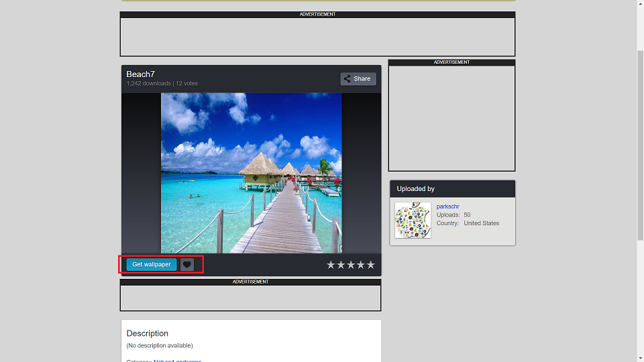644x362 pixels.
Task: Click the page vertical scrollbar thumb
Action: click(640, 145)
